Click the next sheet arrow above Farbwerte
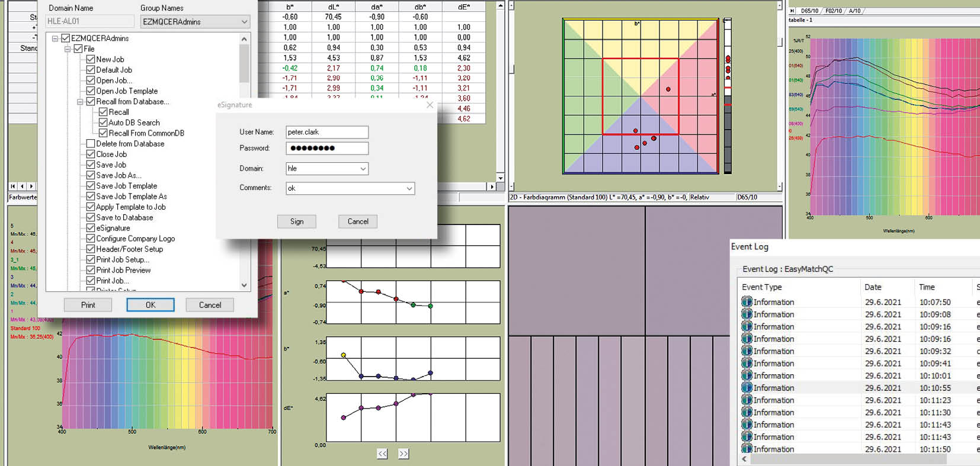The width and height of the screenshot is (980, 466). pos(31,186)
